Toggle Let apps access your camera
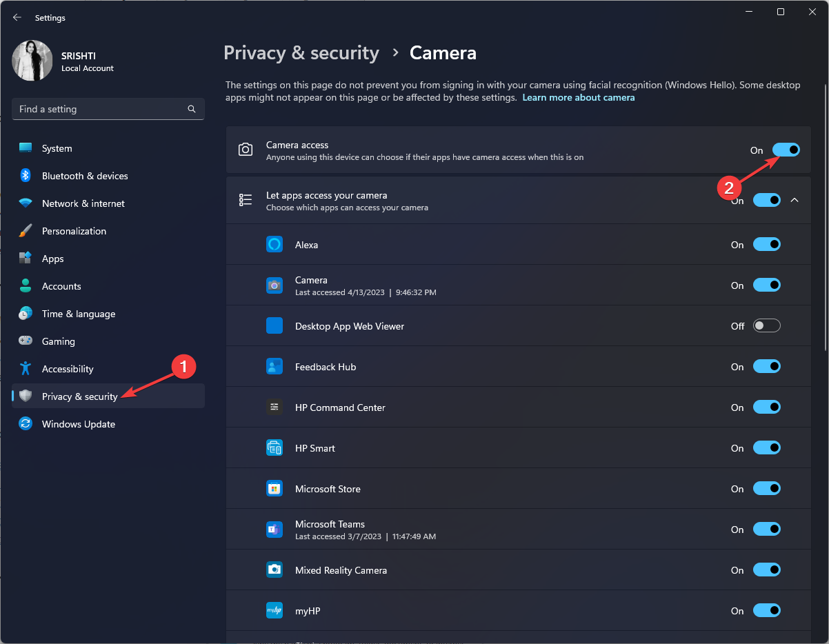This screenshot has width=829, height=644. 767,200
